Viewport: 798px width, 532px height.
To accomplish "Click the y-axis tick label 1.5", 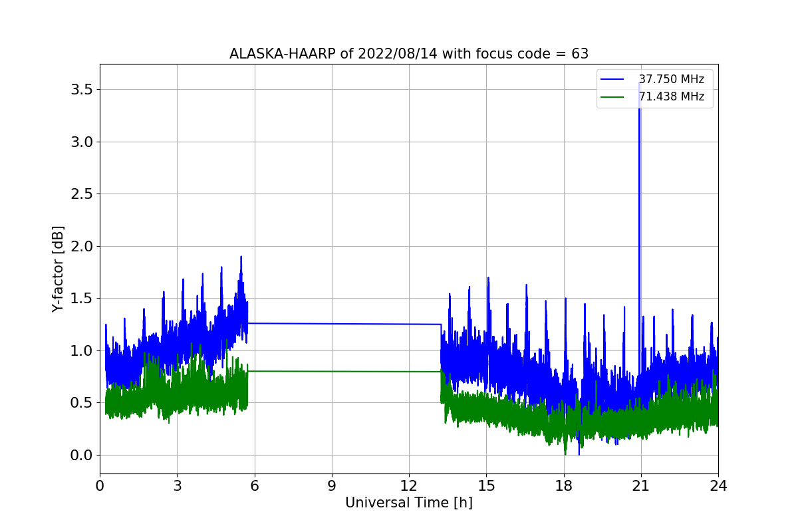I will 82,299.
